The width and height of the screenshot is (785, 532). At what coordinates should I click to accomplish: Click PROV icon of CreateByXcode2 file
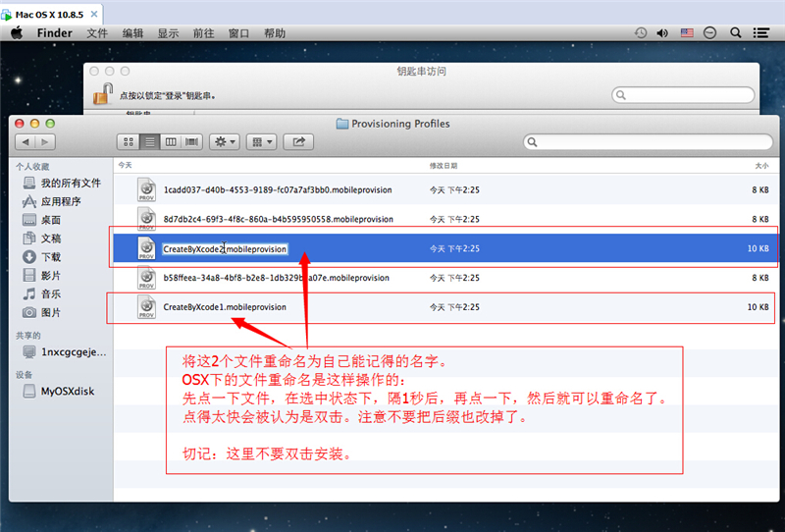click(x=146, y=248)
